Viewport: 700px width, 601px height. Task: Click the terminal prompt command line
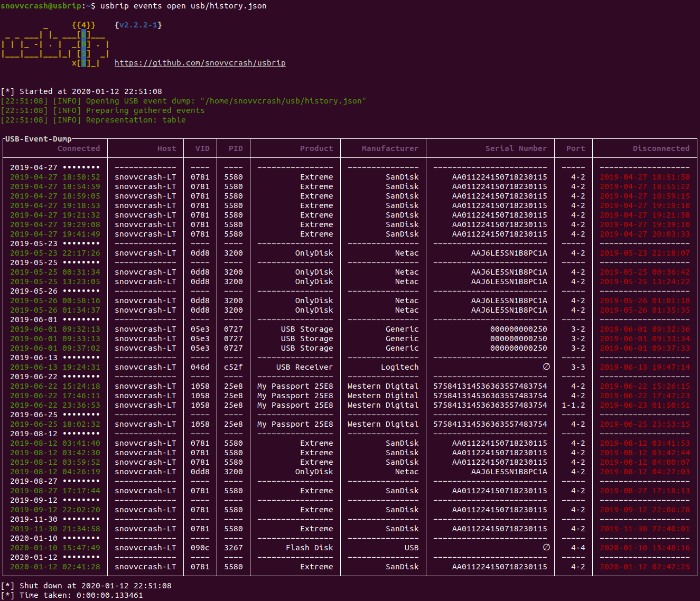(x=134, y=6)
